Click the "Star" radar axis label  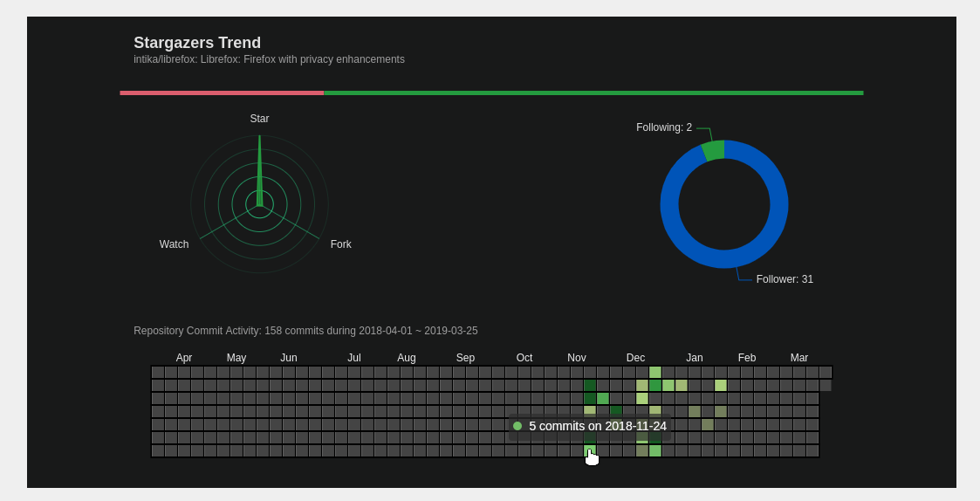tap(259, 119)
